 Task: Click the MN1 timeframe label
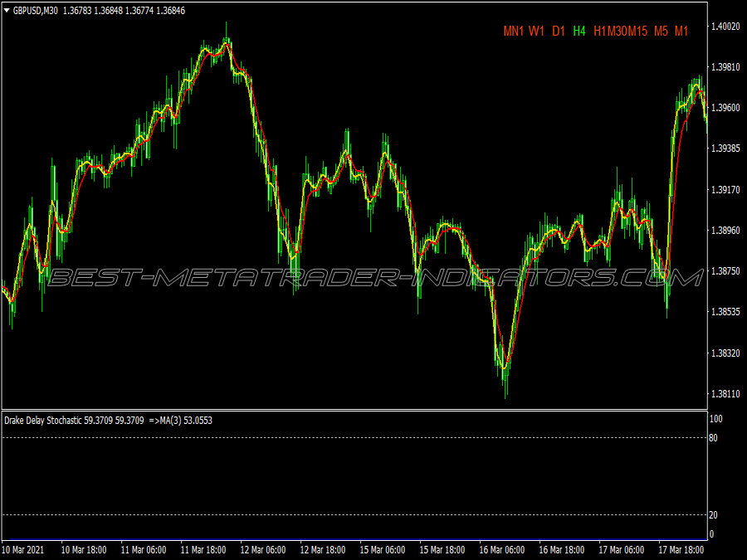(514, 32)
